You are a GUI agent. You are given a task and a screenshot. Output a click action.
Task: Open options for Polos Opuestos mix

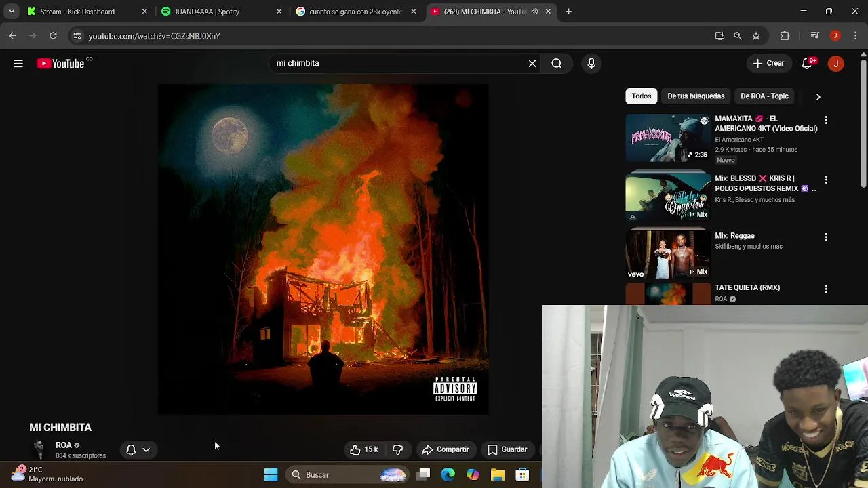[826, 180]
